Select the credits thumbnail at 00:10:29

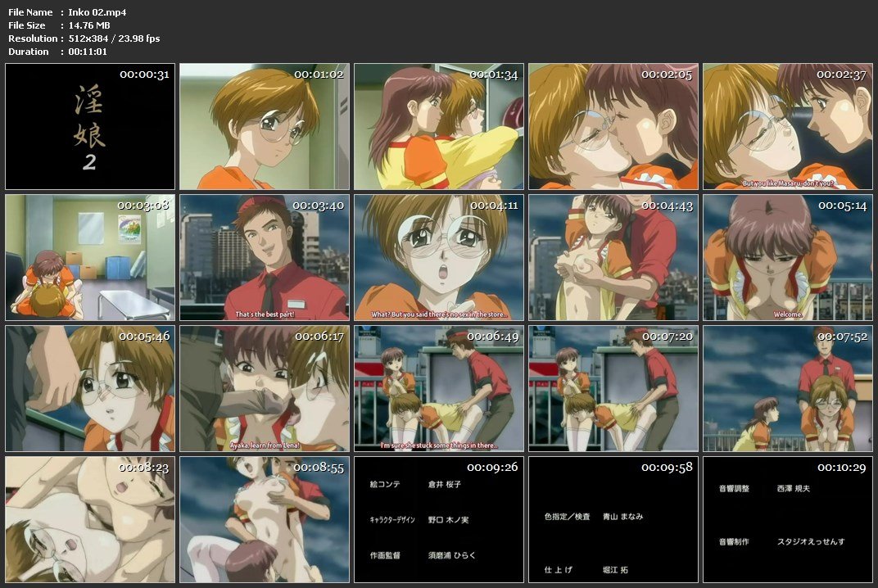click(x=788, y=520)
